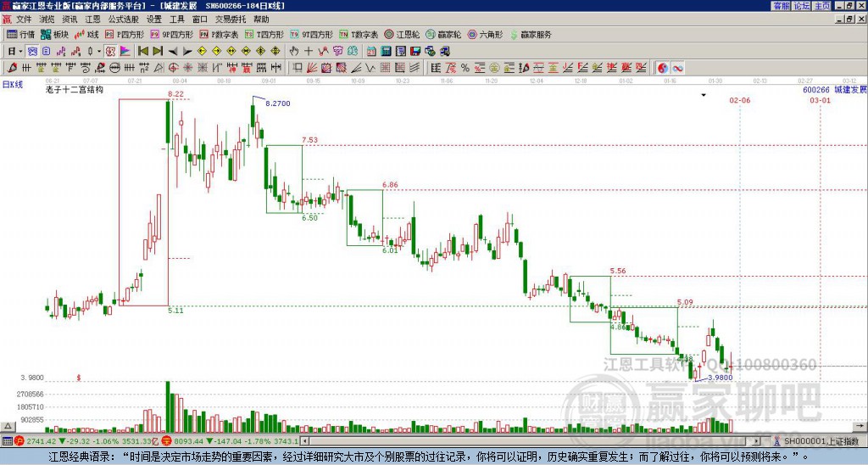Viewport: 868px width, 465px height.
Task: Click the right arrow beside volume panel
Action: click(860, 426)
